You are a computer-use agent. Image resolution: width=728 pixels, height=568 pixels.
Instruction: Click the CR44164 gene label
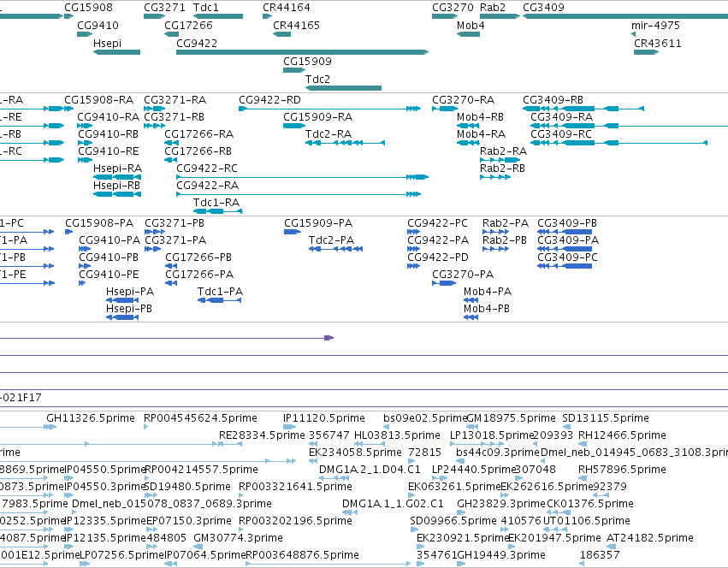[287, 8]
